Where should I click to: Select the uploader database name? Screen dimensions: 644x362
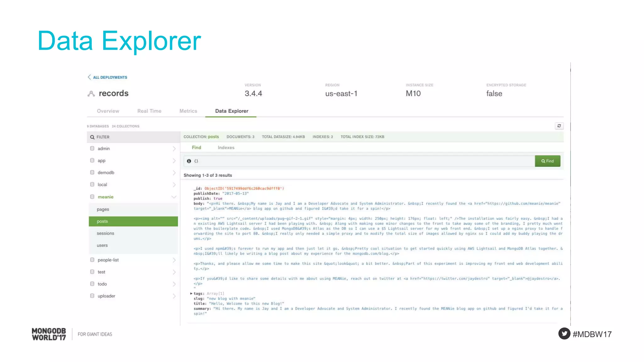click(x=106, y=296)
